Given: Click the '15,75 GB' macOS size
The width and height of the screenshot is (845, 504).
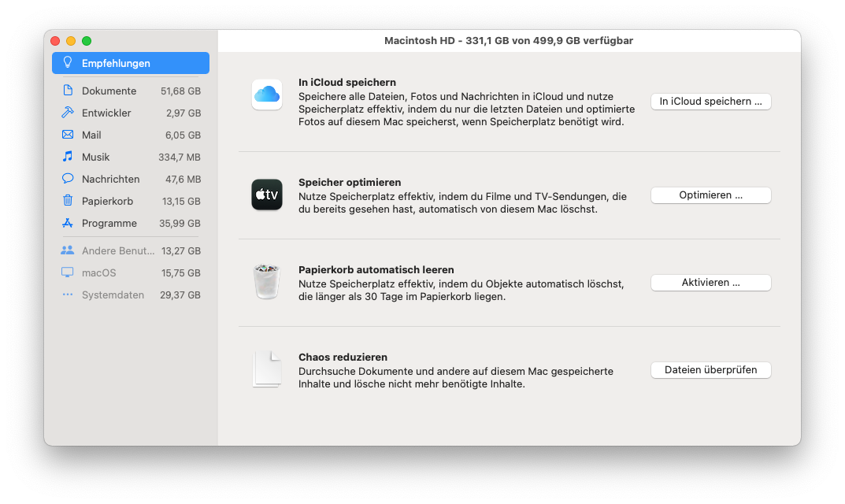Looking at the screenshot, I should [181, 273].
